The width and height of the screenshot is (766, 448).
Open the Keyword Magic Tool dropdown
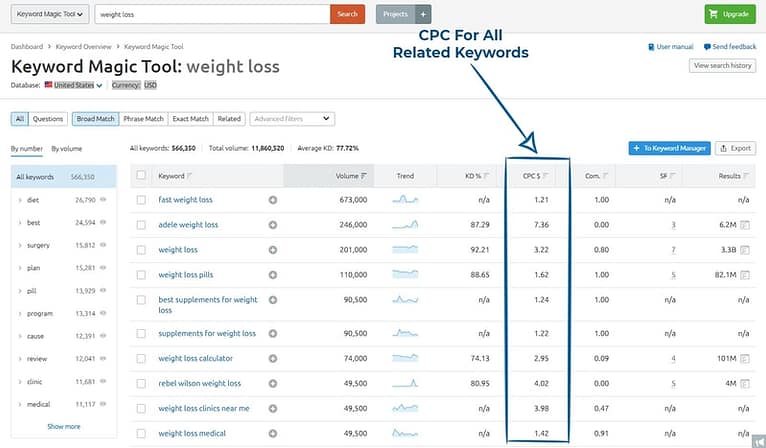click(x=48, y=14)
